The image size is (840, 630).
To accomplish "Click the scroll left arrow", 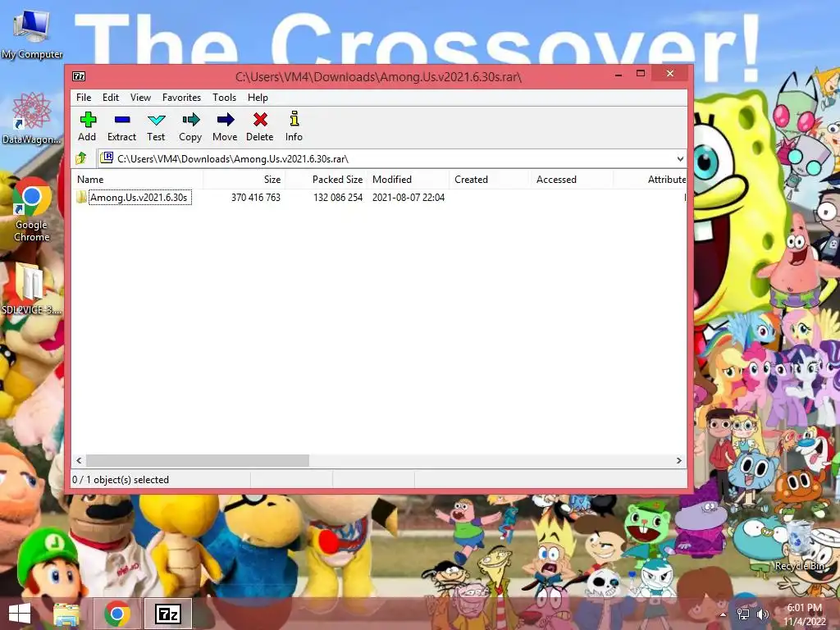I will pos(79,461).
